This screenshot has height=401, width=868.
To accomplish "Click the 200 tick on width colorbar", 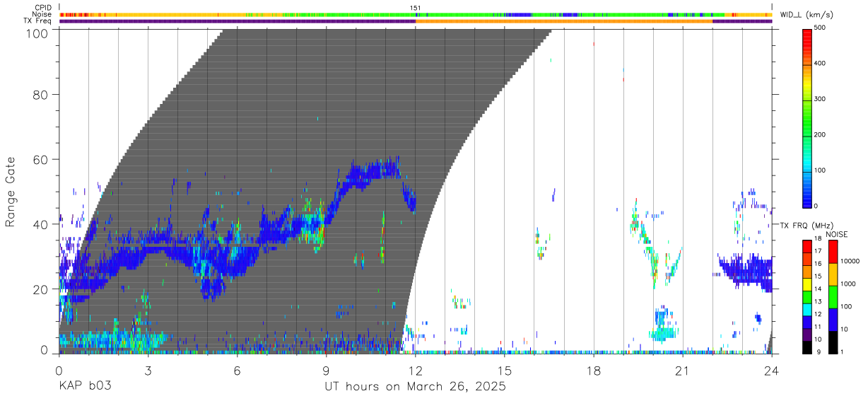I will [820, 134].
